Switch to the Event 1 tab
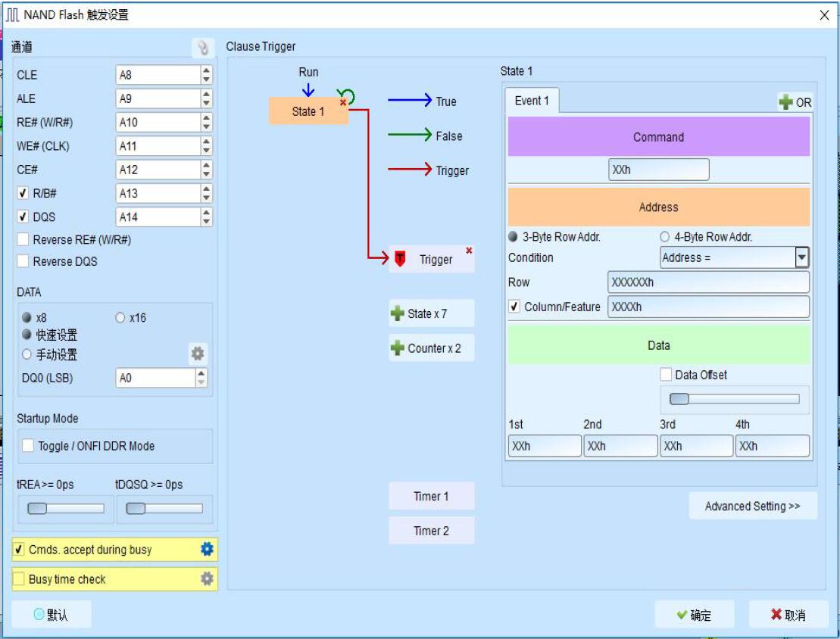 pos(532,101)
